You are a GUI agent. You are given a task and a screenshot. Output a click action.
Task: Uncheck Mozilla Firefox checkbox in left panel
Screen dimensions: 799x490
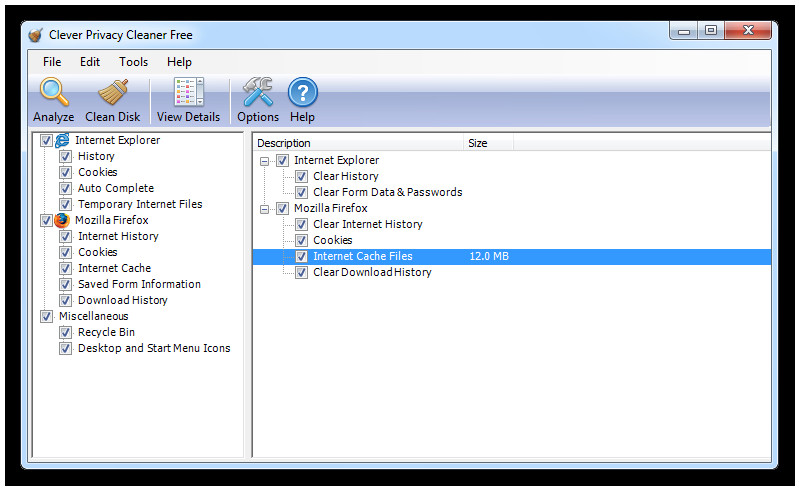click(x=46, y=220)
